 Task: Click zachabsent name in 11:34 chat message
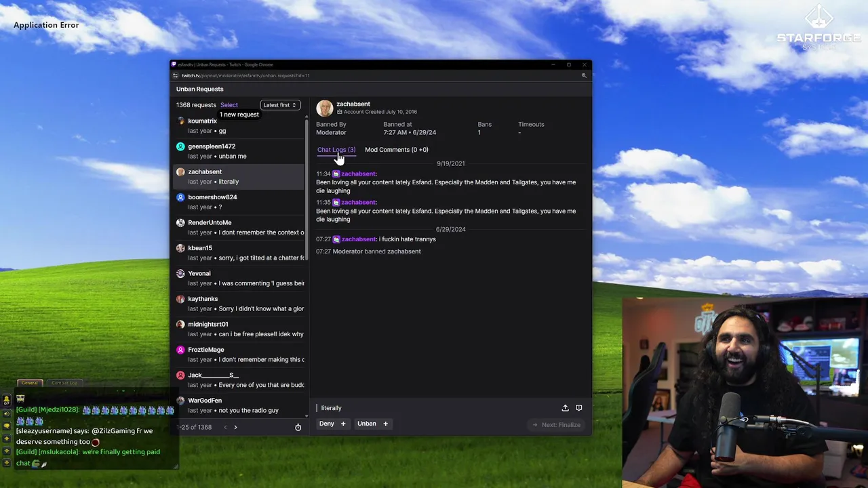tap(358, 174)
